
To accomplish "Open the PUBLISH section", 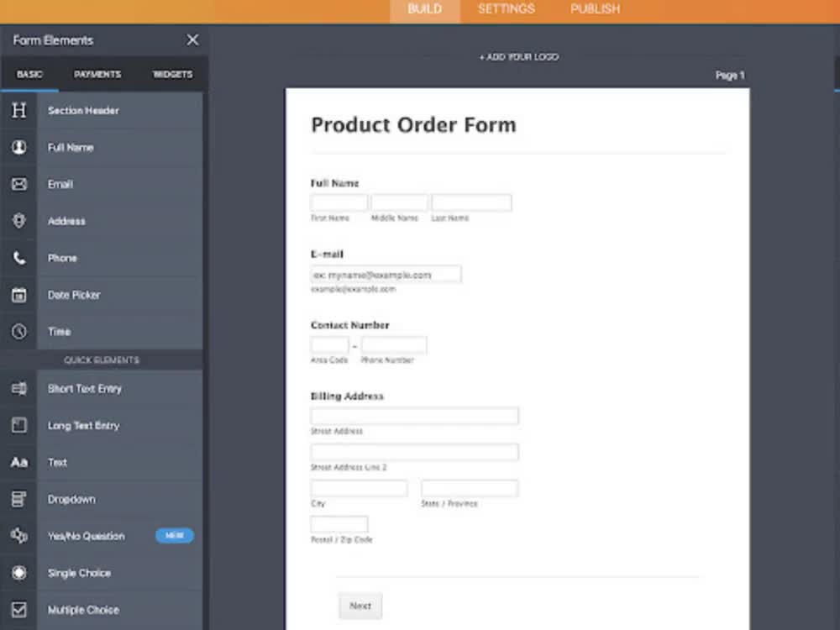I will [595, 9].
